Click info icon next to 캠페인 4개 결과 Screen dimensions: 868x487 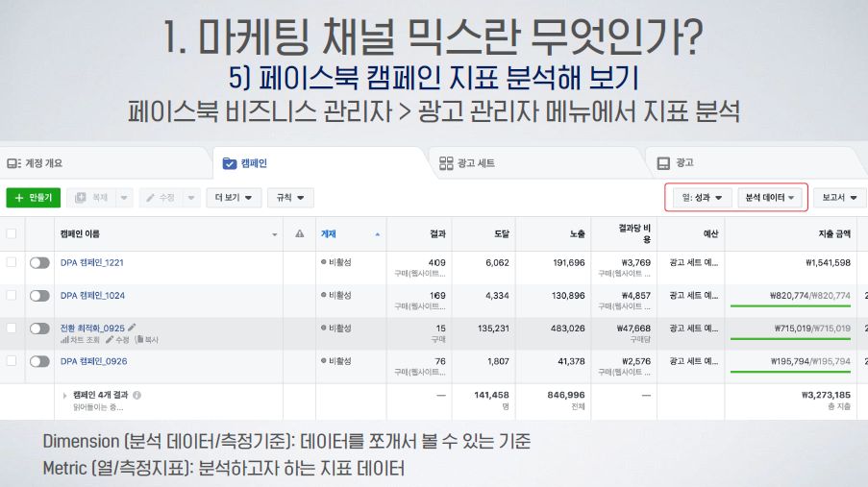point(136,395)
